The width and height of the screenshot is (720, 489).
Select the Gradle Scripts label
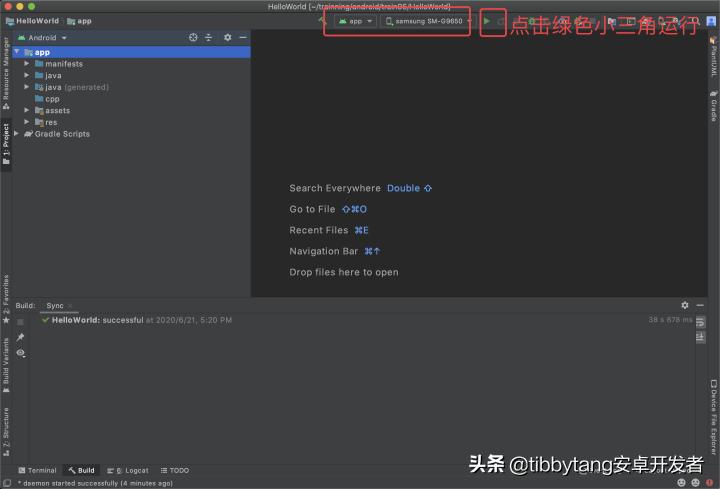coord(62,134)
